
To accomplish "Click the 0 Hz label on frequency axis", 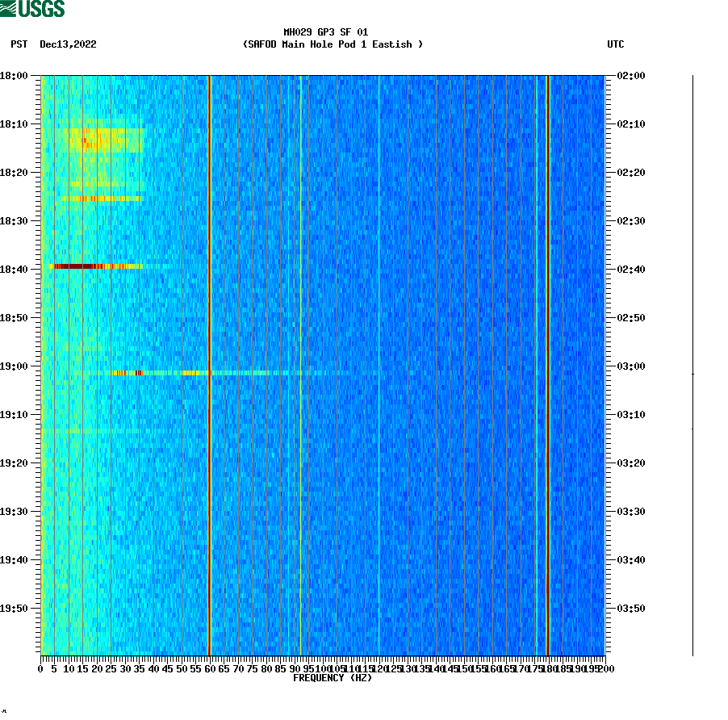I will [x=39, y=668].
